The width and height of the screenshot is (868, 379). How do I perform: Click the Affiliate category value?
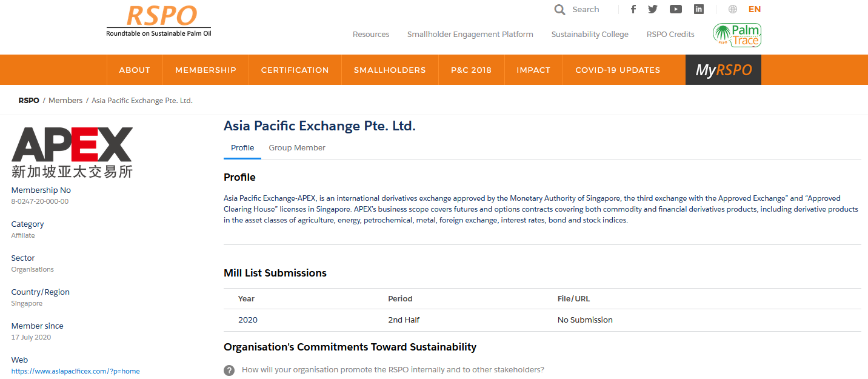[23, 235]
